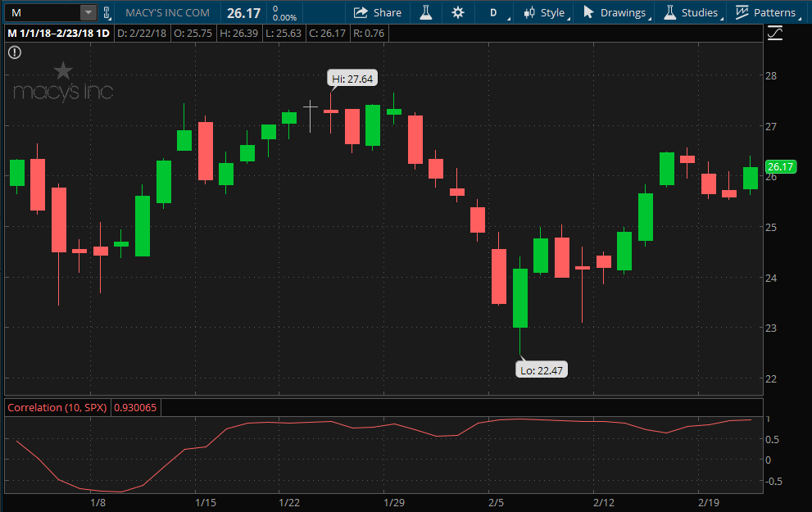This screenshot has width=812, height=512.
Task: Click the 22 price axis label
Action: 771,379
